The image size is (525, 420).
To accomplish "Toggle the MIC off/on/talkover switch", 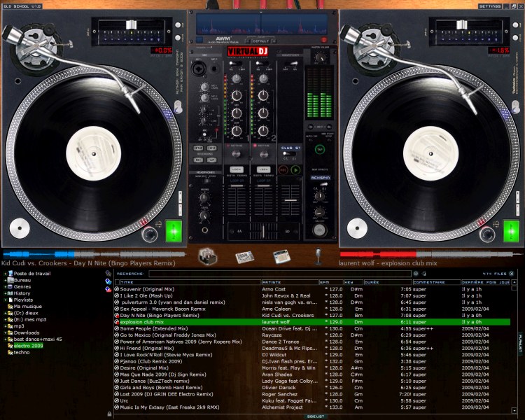I will (x=204, y=134).
